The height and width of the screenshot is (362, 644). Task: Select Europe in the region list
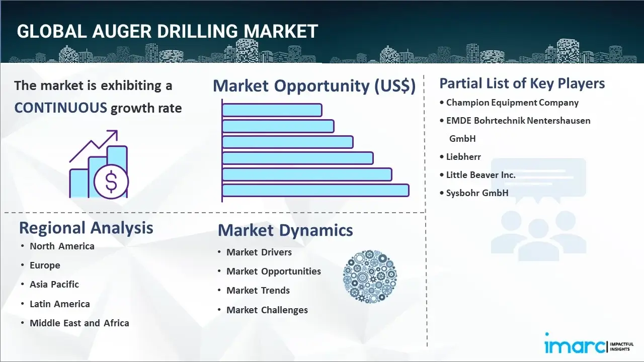[45, 265]
